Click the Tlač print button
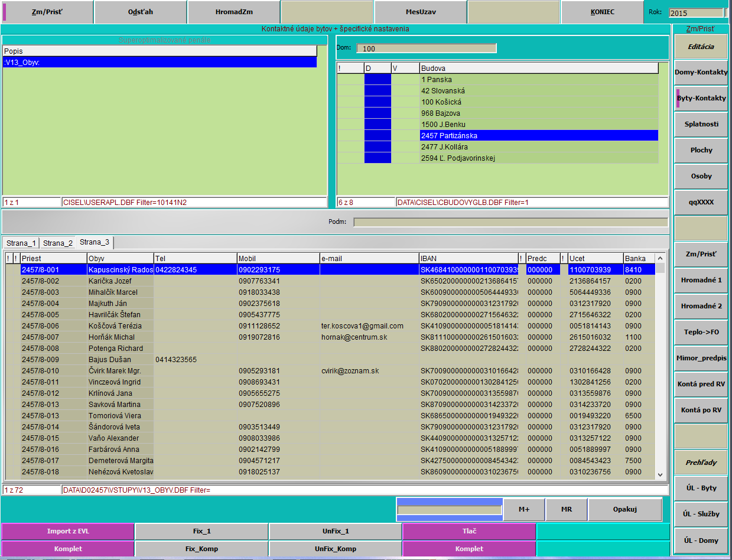Screen dimensions: 732x560 pos(469,531)
